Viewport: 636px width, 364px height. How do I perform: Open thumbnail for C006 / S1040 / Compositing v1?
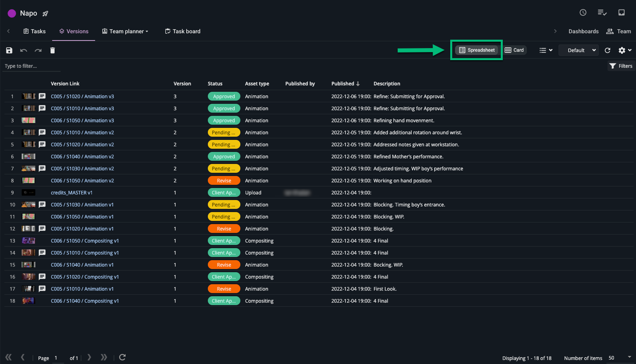(28, 301)
